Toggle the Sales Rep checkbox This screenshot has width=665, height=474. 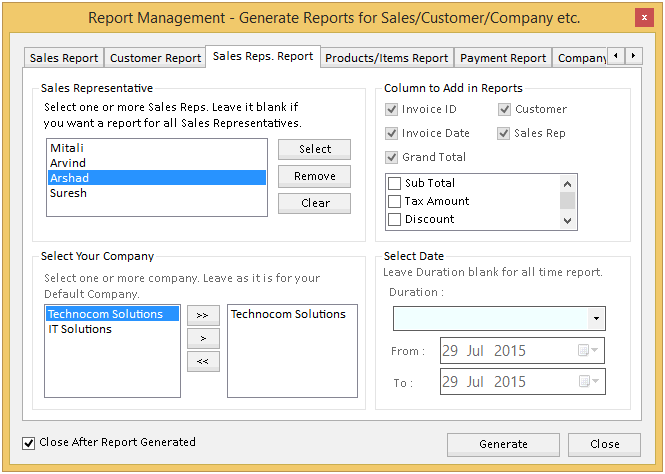(503, 133)
